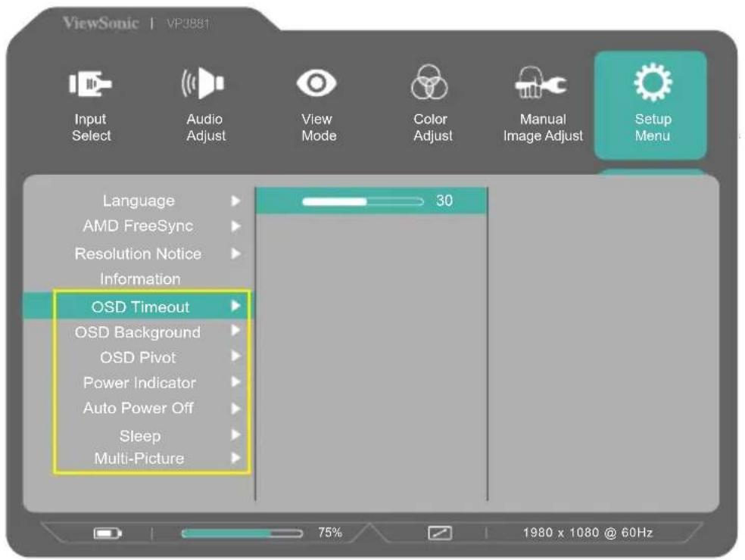Select the Input Select plug icon
745x560 pixels.
click(x=90, y=83)
